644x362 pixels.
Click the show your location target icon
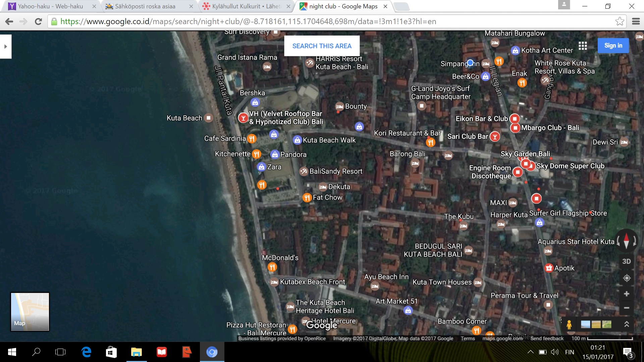click(x=626, y=278)
